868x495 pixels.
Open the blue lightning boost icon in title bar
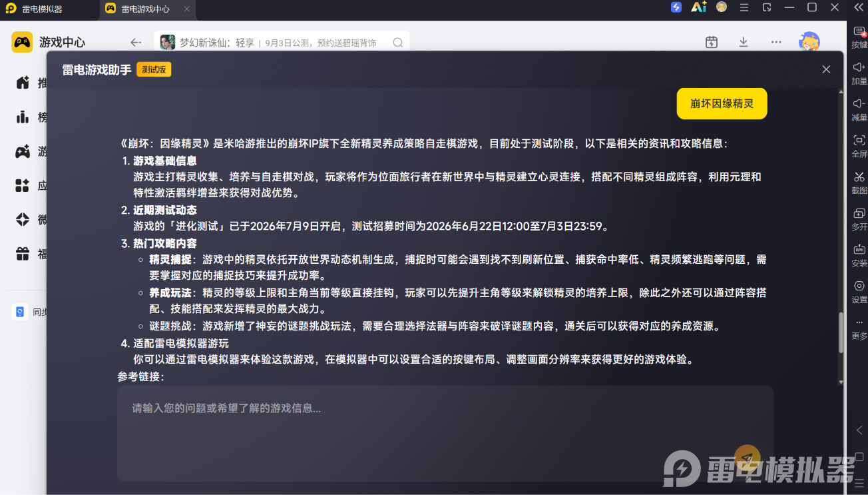[x=676, y=7]
